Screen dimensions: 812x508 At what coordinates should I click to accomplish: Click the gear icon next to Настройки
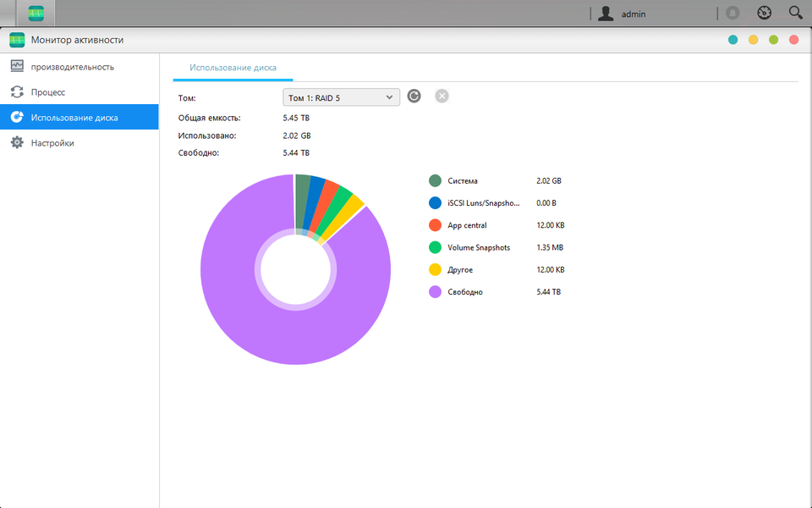[17, 142]
